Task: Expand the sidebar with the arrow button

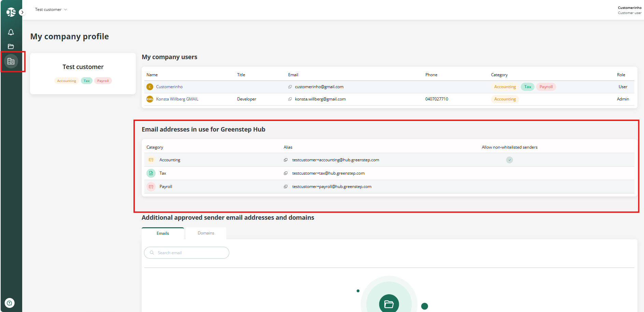Action: (22, 12)
